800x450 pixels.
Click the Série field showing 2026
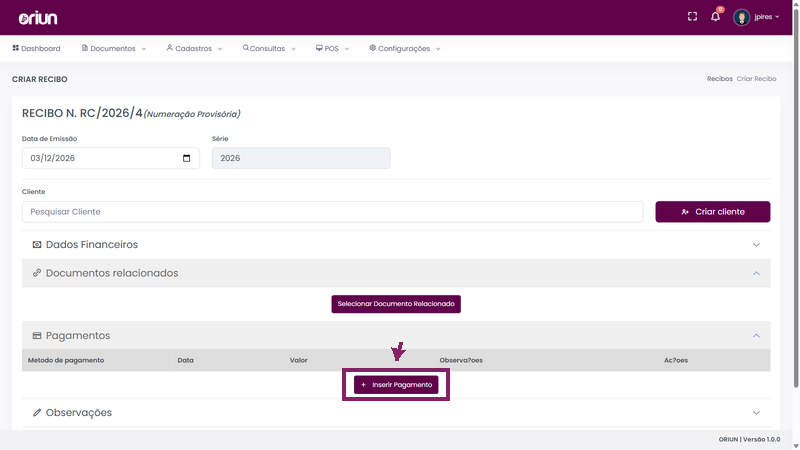(301, 158)
